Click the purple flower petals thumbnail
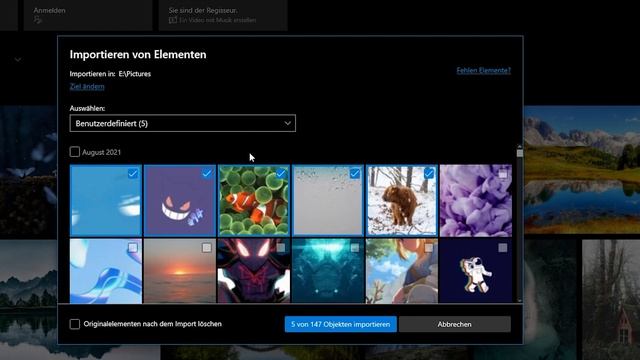Viewport: 640px width, 360px height. click(x=476, y=201)
